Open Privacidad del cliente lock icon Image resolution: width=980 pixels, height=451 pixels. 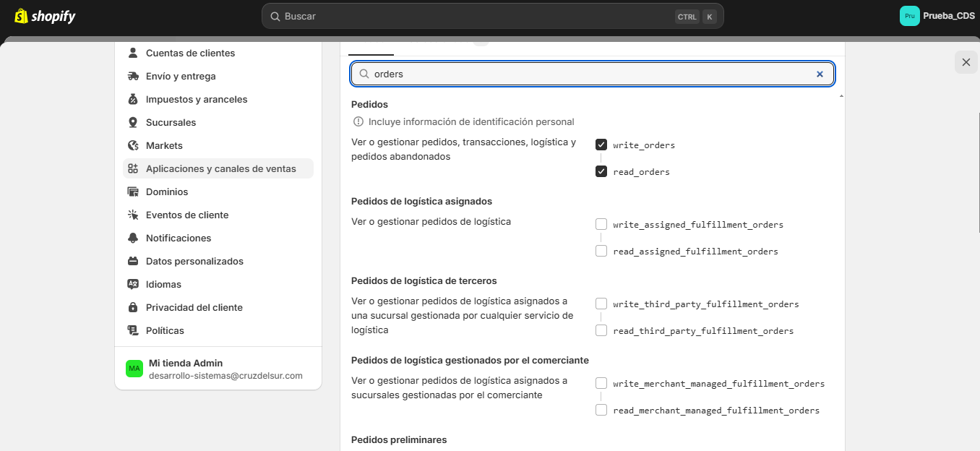click(133, 307)
